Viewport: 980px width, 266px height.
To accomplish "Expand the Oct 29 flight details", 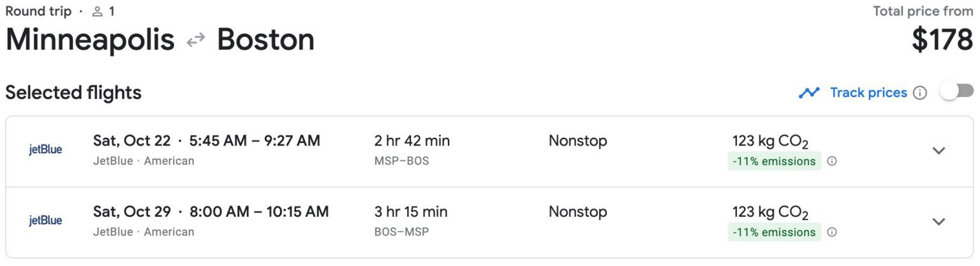I will 938,221.
